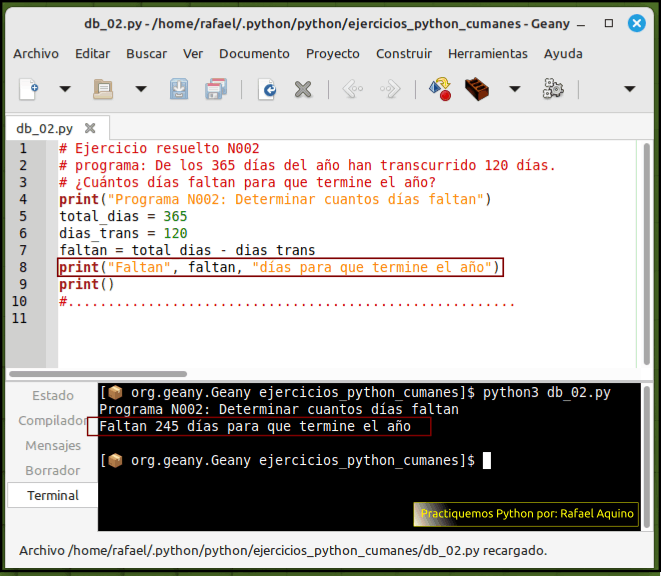Close the db_02.py document tab
This screenshot has height=576, width=661.
click(x=90, y=128)
